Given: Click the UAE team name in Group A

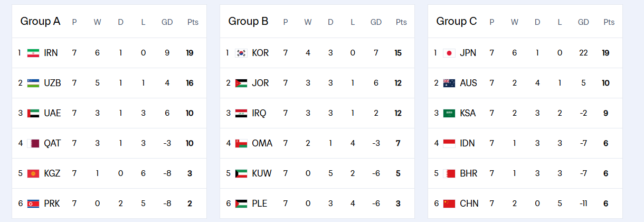Looking at the screenshot, I should 52,113.
